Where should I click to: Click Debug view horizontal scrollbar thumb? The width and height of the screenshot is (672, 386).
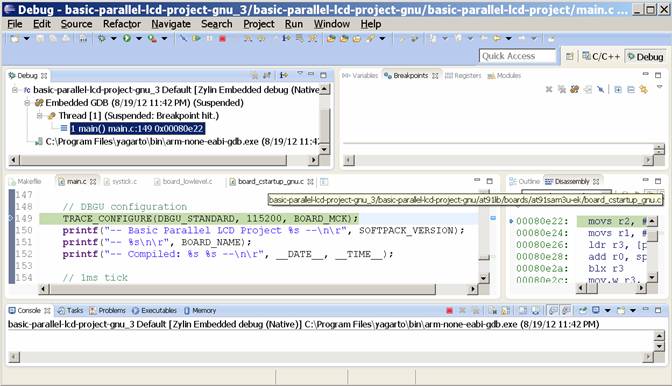click(x=153, y=160)
